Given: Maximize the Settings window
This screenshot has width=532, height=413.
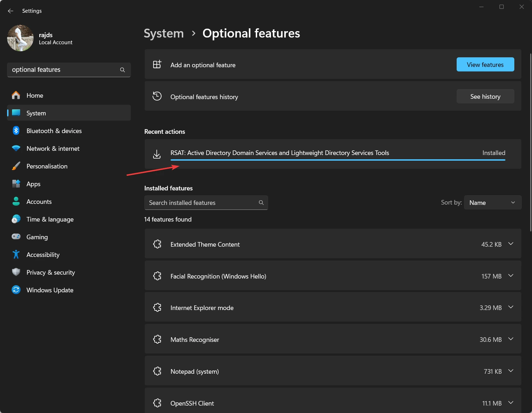Looking at the screenshot, I should [x=502, y=7].
